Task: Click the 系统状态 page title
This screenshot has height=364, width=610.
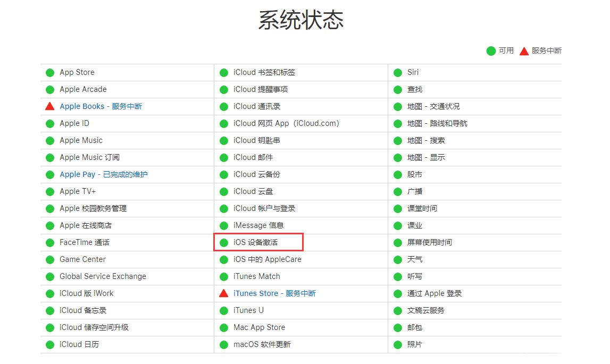Action: pyautogui.click(x=301, y=20)
